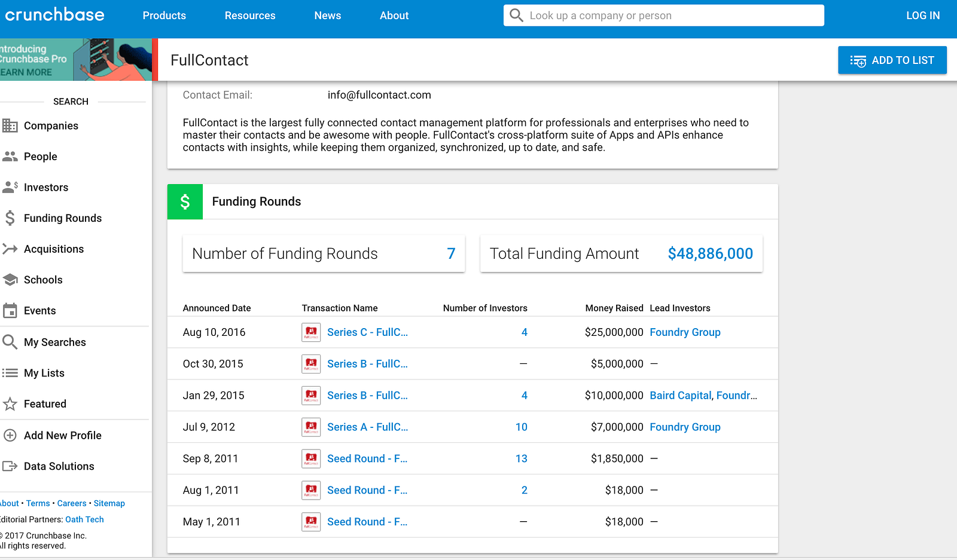Click the Investors icon in sidebar
The height and width of the screenshot is (560, 957).
(x=10, y=188)
